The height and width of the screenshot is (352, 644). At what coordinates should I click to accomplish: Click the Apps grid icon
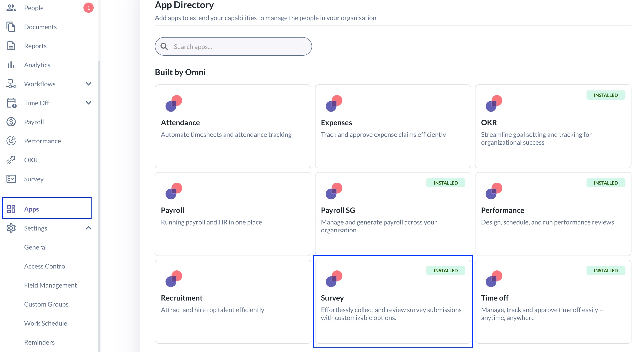11,209
